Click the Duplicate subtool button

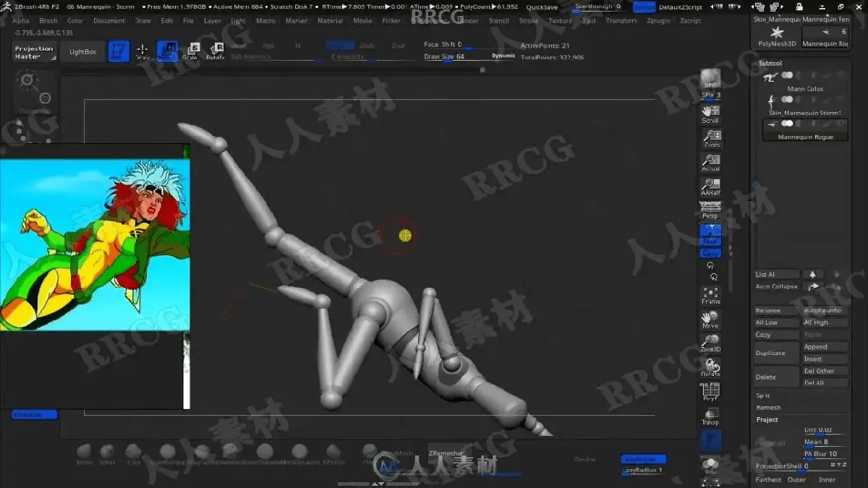pos(777,353)
